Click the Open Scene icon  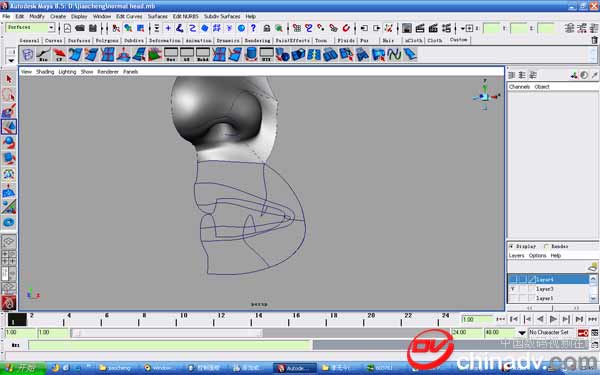(x=80, y=28)
